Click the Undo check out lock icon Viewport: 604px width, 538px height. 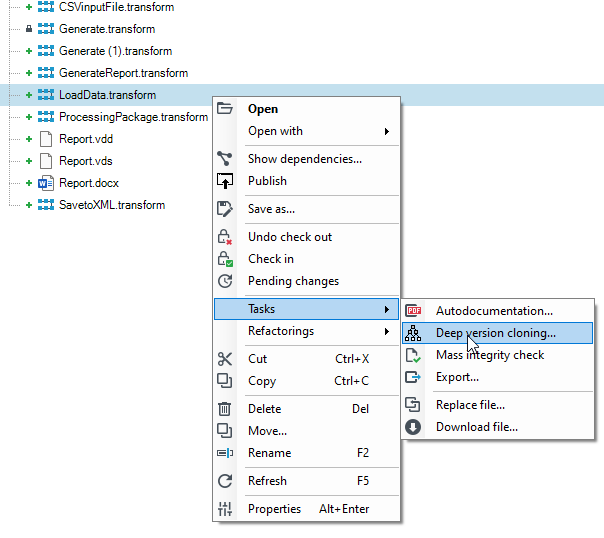pyautogui.click(x=225, y=237)
